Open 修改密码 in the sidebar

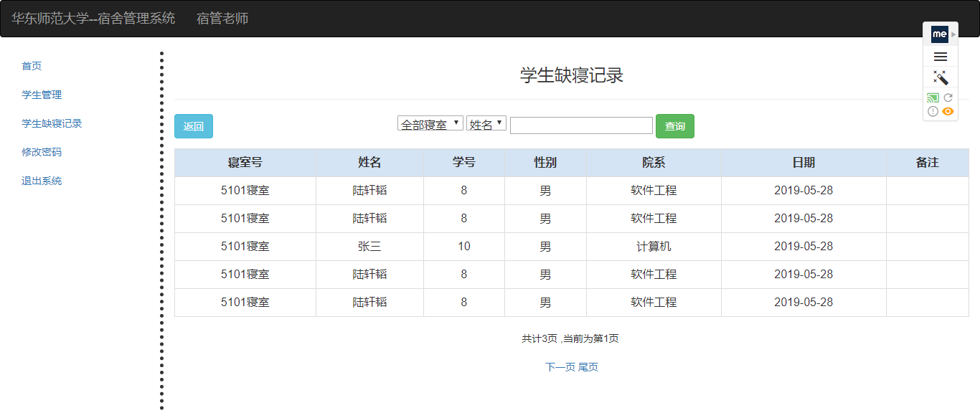pyautogui.click(x=42, y=152)
